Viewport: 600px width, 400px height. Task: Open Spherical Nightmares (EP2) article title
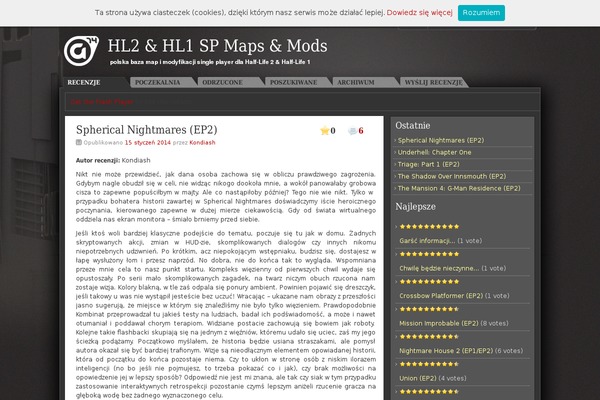(147, 130)
